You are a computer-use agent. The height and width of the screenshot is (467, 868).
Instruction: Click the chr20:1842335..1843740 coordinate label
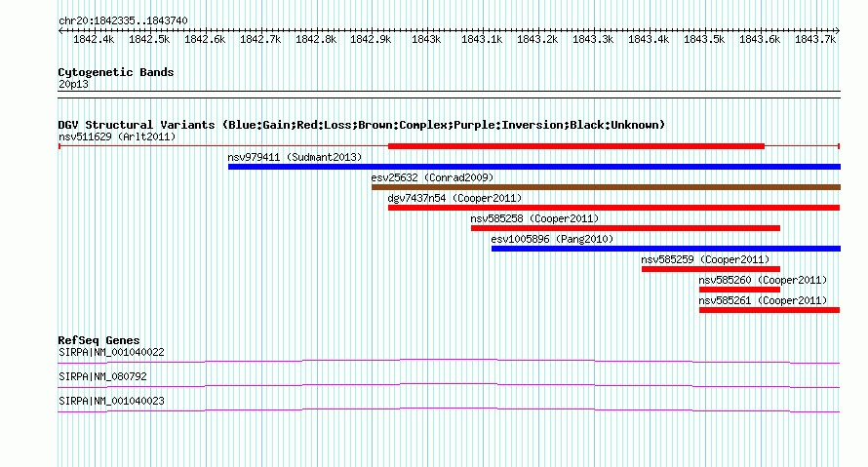click(x=123, y=20)
